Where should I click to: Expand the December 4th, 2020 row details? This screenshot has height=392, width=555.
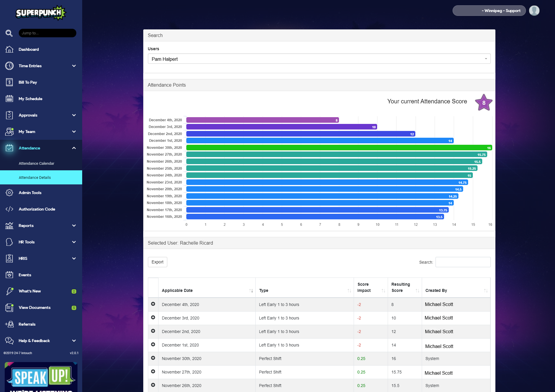(x=153, y=304)
